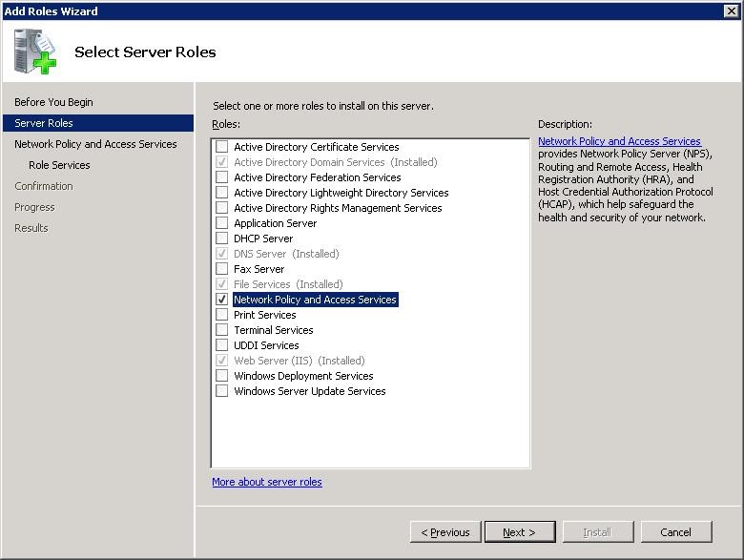Toggle the Application Server checkbox
This screenshot has height=560, width=744.
[221, 223]
